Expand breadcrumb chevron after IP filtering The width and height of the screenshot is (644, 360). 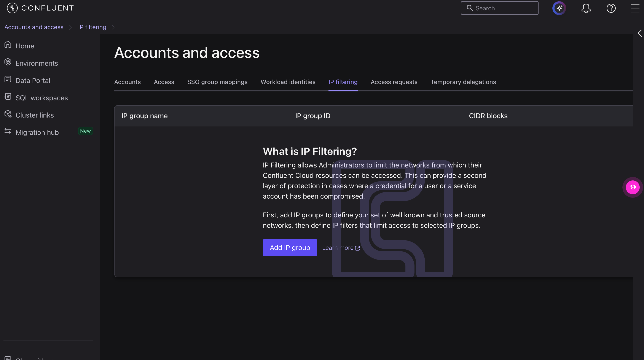113,27
